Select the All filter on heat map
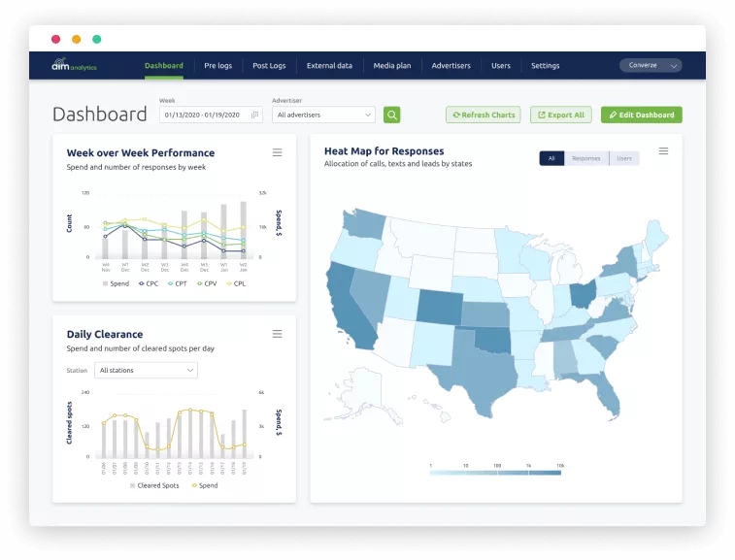Screen dimensions: 735x560 coord(551,158)
